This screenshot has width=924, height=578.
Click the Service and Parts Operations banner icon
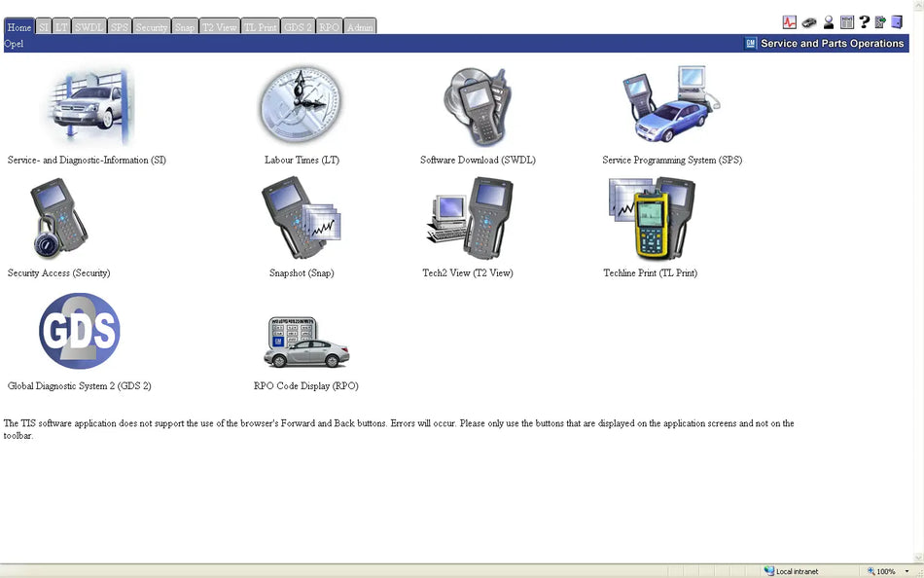[x=750, y=43]
